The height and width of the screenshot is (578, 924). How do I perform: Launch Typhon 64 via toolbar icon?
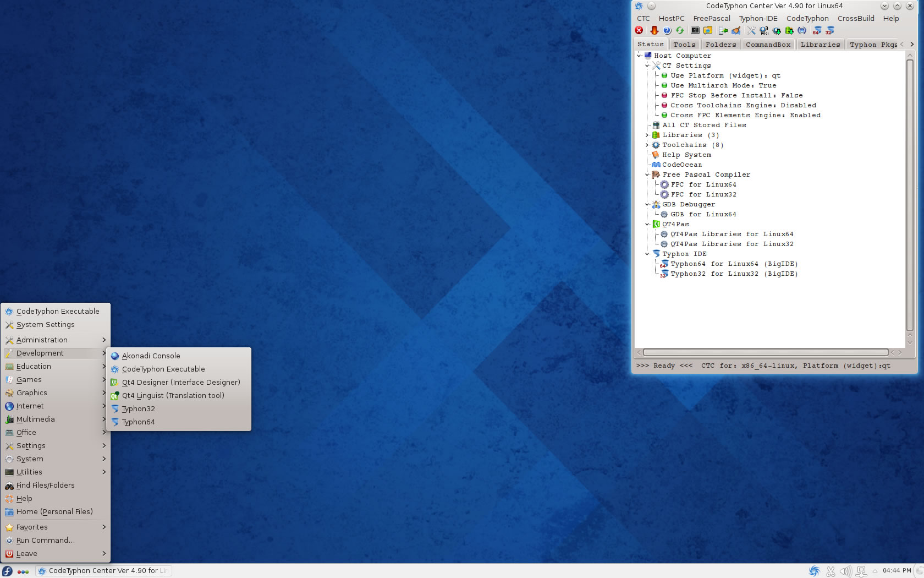(817, 30)
